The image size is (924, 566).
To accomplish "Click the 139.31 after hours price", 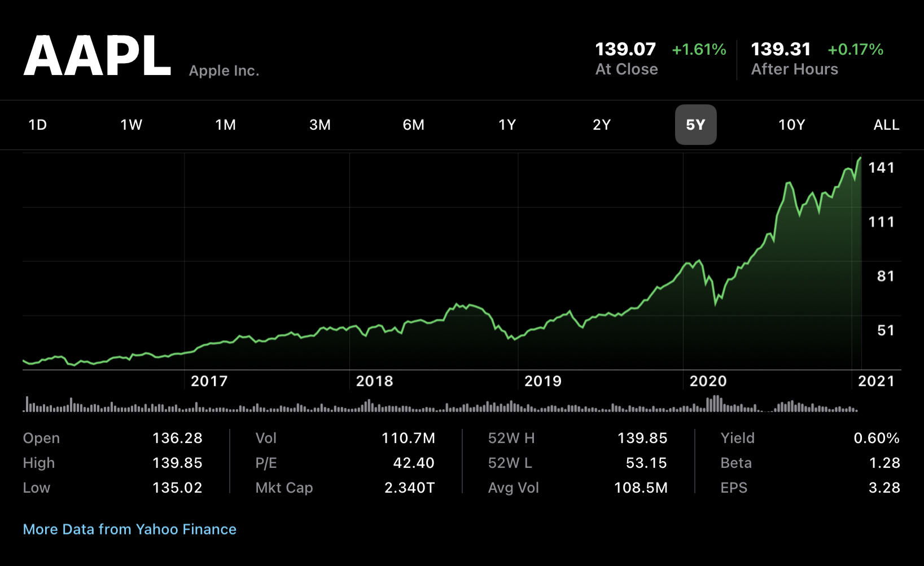I will coord(781,50).
